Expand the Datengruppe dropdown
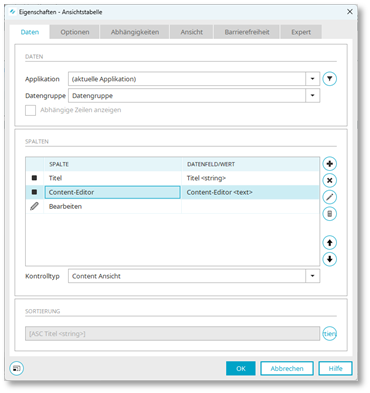Viewport: 370px width, 393px height. [312, 96]
